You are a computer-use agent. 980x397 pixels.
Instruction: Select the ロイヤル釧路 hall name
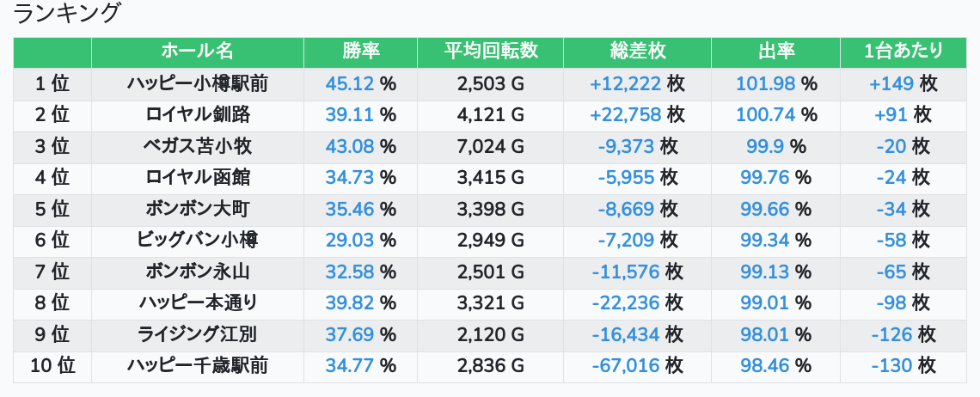click(197, 115)
